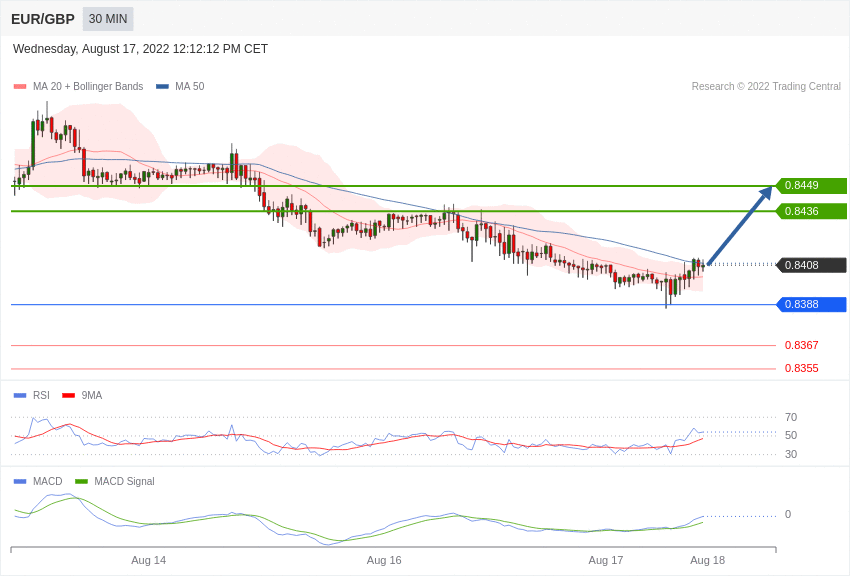Click the current price label 0.8408
This screenshot has width=850, height=576.
812,265
